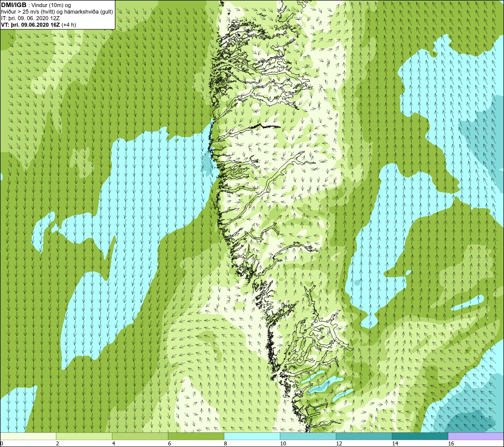The width and height of the screenshot is (504, 447).
Task: Click the scale label "2"
Action: (x=58, y=444)
